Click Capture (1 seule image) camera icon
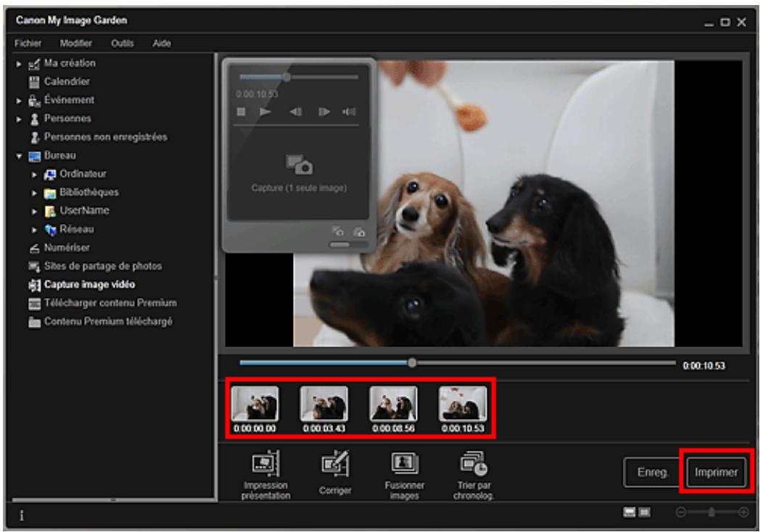This screenshot has height=532, width=760. (299, 165)
